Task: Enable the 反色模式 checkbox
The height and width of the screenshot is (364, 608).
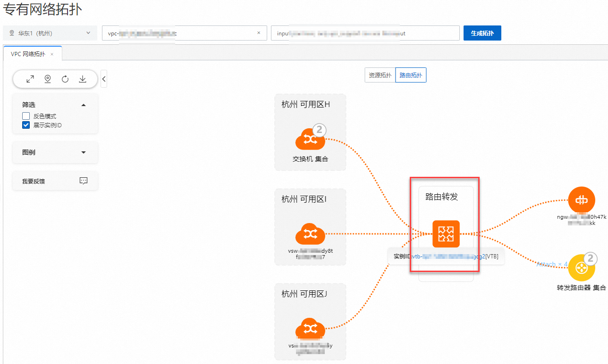Action: click(x=26, y=116)
